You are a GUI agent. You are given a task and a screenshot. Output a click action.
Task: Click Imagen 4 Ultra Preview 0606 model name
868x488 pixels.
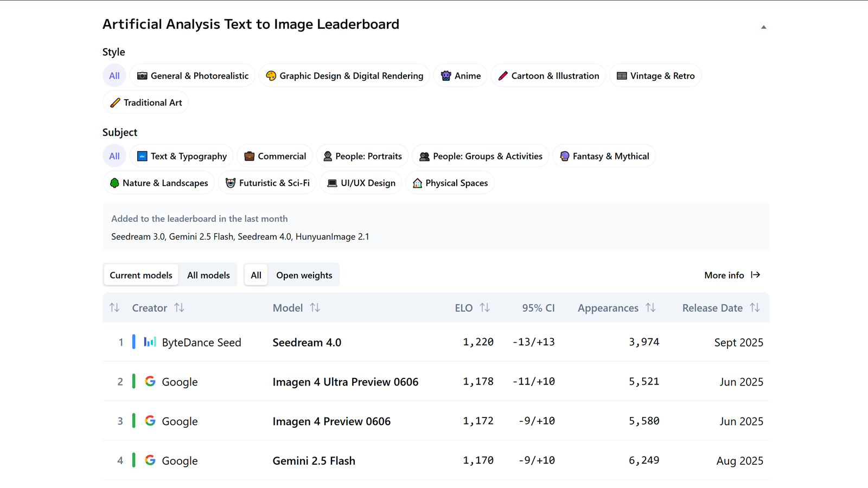[346, 382]
